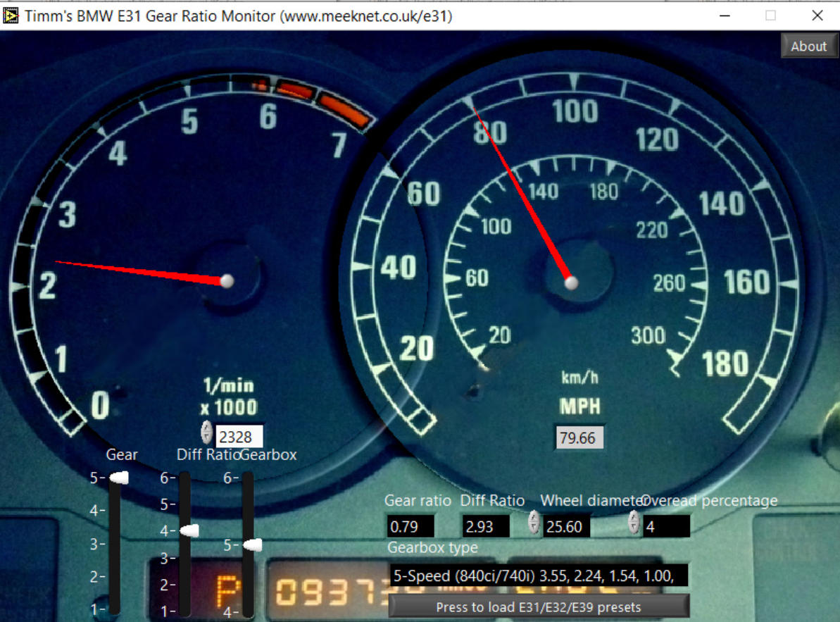Close the Gear Ratio Monitor window
The image size is (840, 622).
tap(817, 15)
